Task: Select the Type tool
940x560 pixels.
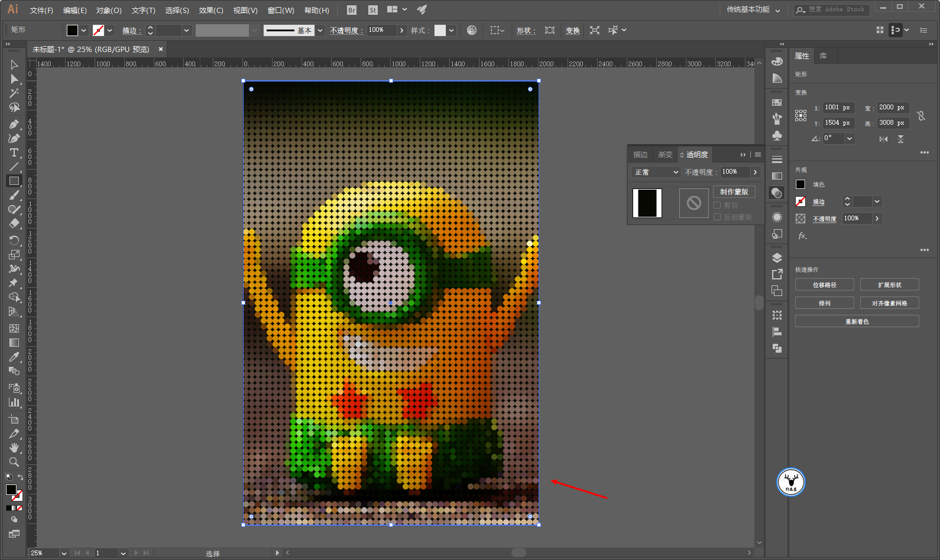Action: (x=14, y=152)
